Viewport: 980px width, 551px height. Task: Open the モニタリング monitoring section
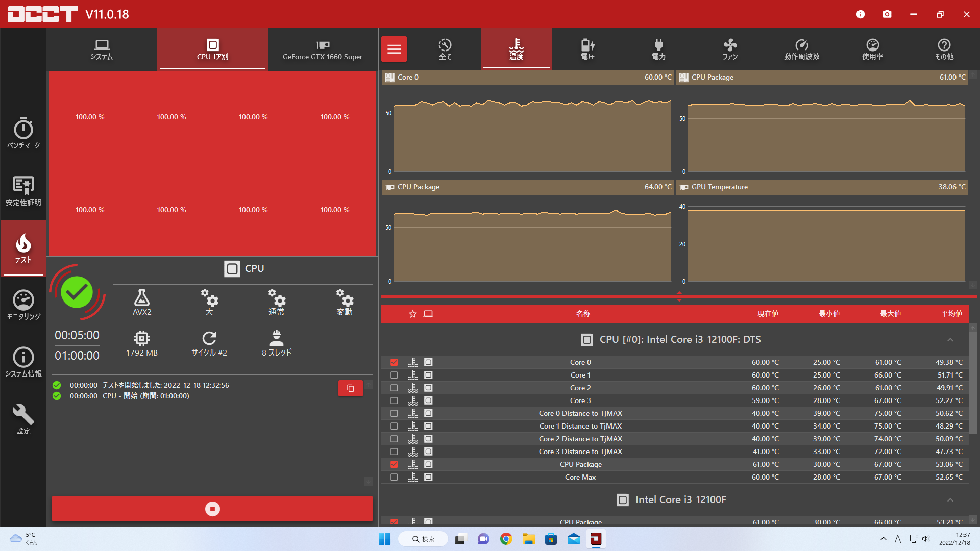point(23,305)
